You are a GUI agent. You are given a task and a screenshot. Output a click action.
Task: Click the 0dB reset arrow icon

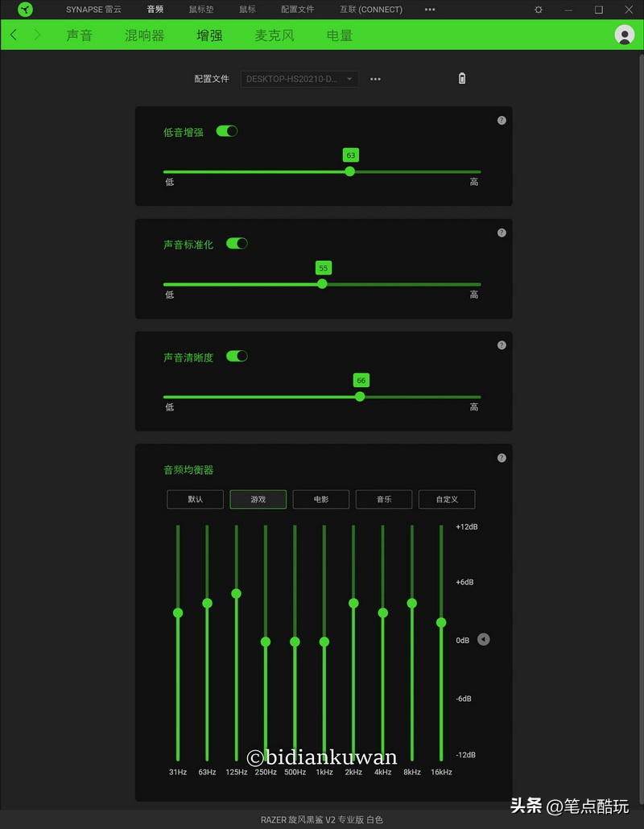[x=483, y=640]
